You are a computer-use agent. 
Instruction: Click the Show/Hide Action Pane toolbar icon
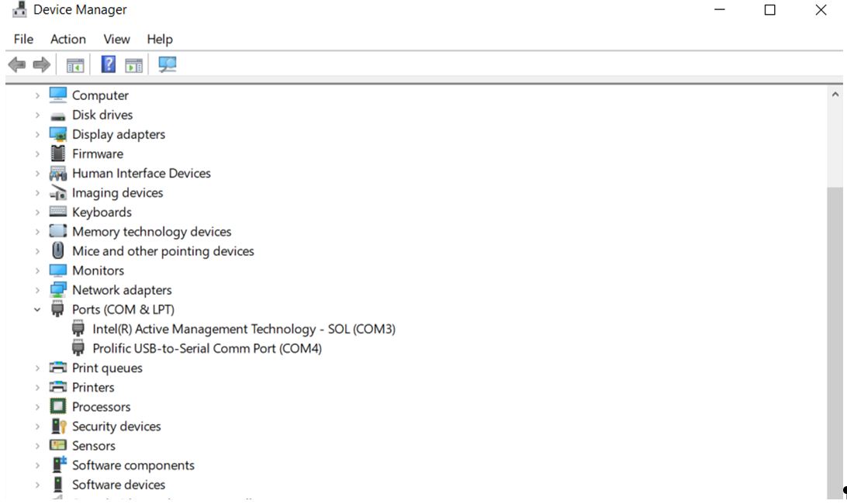[134, 65]
